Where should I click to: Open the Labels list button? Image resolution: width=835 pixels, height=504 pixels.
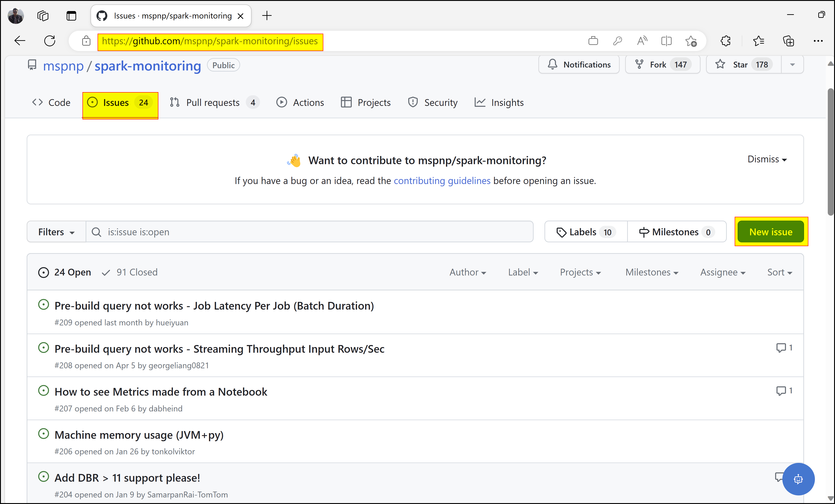[x=586, y=232]
